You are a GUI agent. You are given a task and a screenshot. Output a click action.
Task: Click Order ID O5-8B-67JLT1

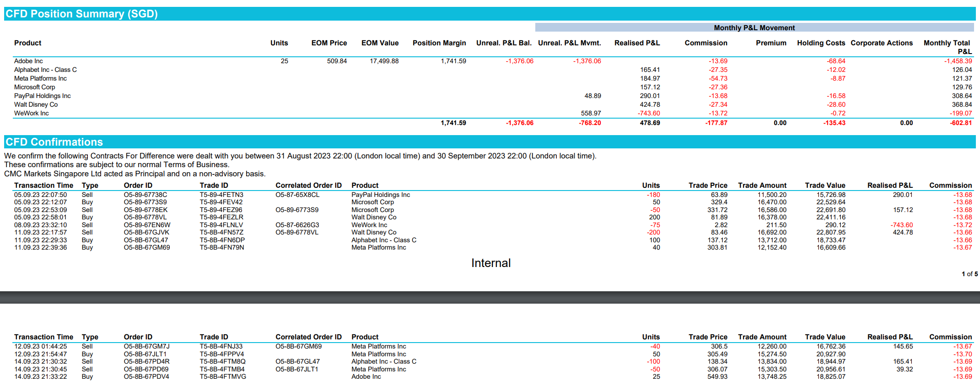pyautogui.click(x=145, y=354)
